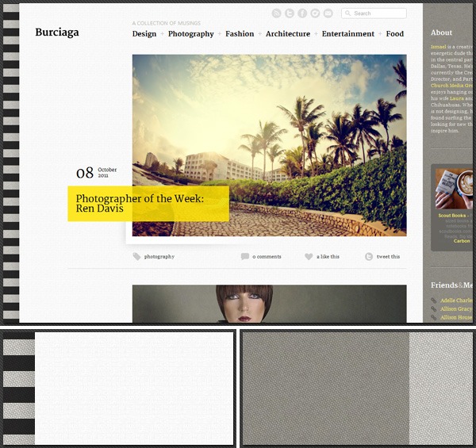Open the RSS feed icon
Screen dimensions: 476x448
click(276, 13)
